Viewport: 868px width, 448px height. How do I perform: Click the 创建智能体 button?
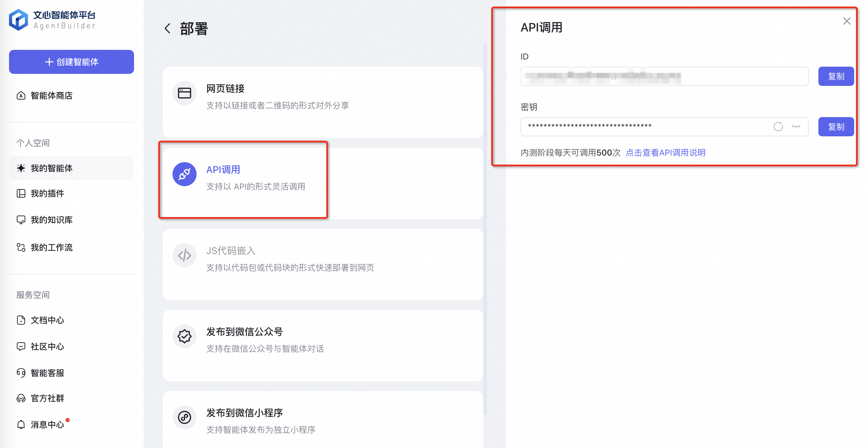point(72,62)
